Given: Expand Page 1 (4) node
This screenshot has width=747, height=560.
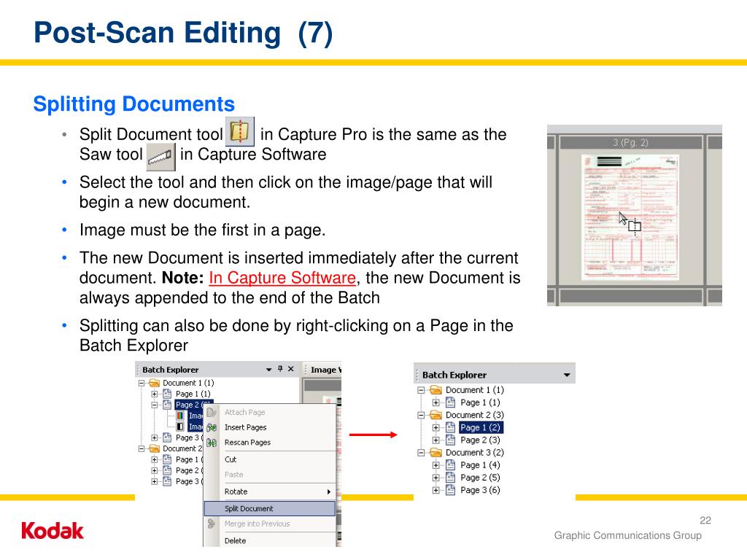Looking at the screenshot, I should coord(436,465).
